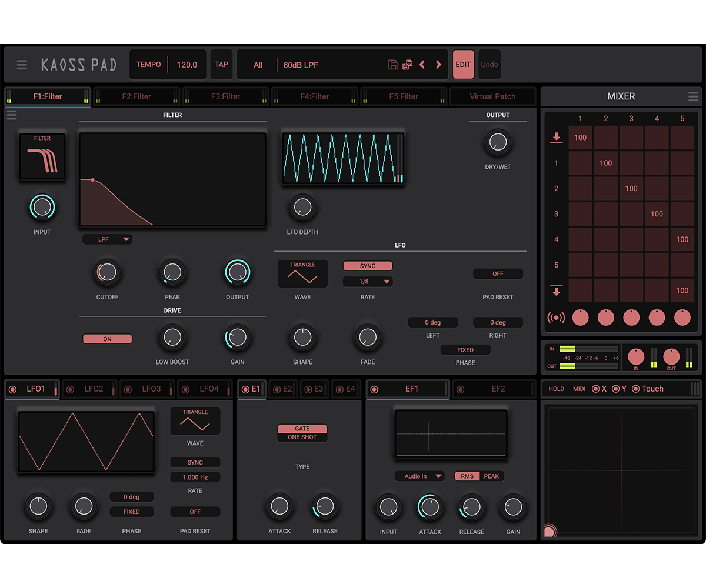Click the CUTOFF knob
This screenshot has width=706, height=588.
click(x=107, y=272)
